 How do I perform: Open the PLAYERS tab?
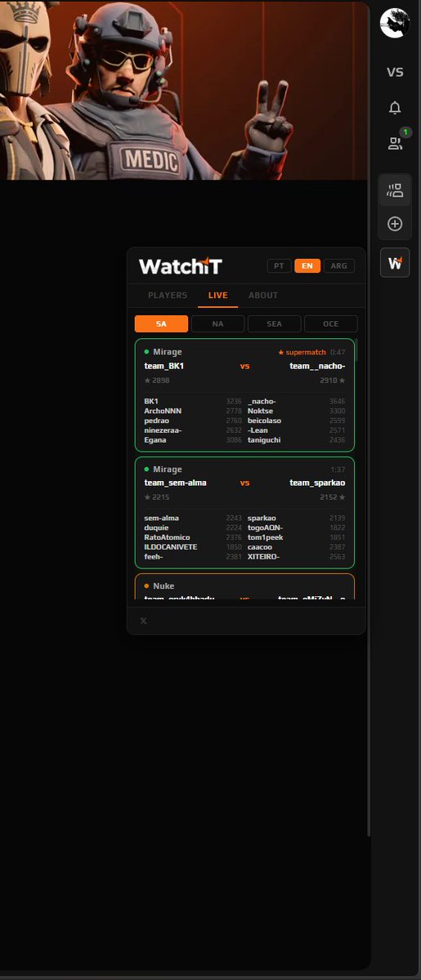(x=168, y=296)
